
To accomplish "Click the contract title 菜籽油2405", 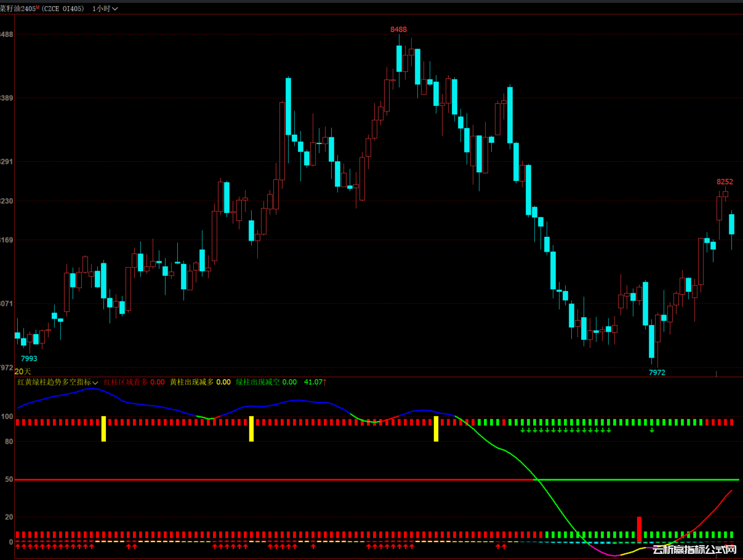I will point(19,9).
